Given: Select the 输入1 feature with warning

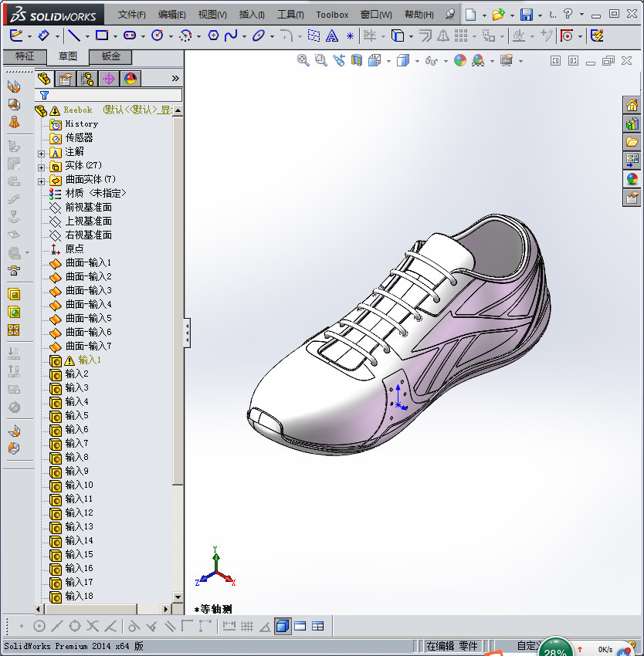Looking at the screenshot, I should coord(90,360).
